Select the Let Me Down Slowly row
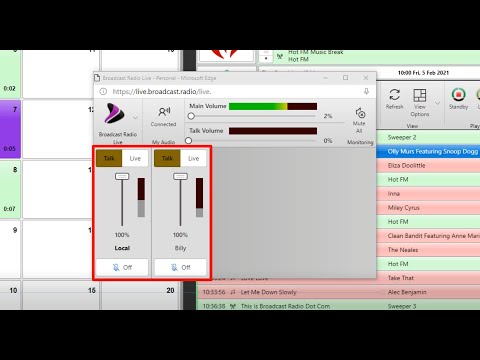Screen dimensions: 480x360 [338, 292]
